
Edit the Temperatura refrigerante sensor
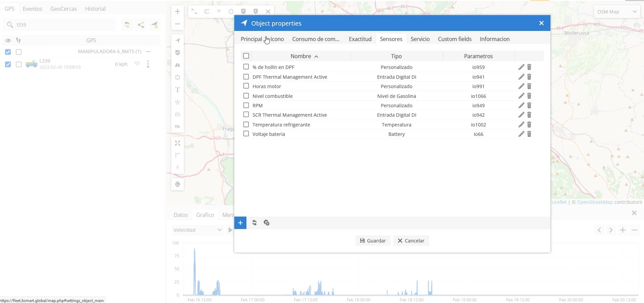[x=521, y=124]
